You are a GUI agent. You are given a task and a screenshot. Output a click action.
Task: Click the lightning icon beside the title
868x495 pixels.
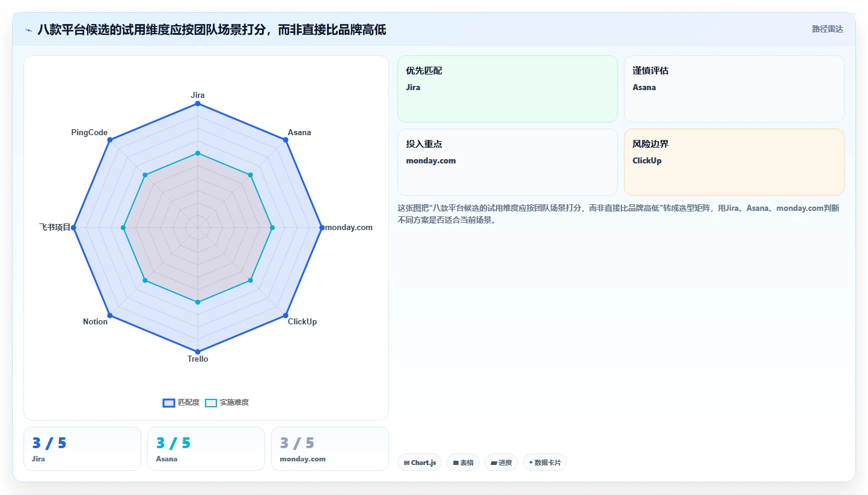pyautogui.click(x=29, y=29)
